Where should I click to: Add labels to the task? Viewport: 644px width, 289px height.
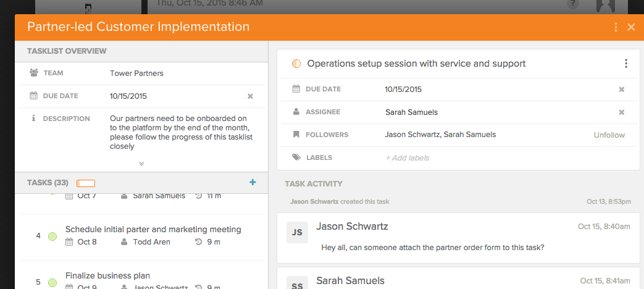coord(407,158)
